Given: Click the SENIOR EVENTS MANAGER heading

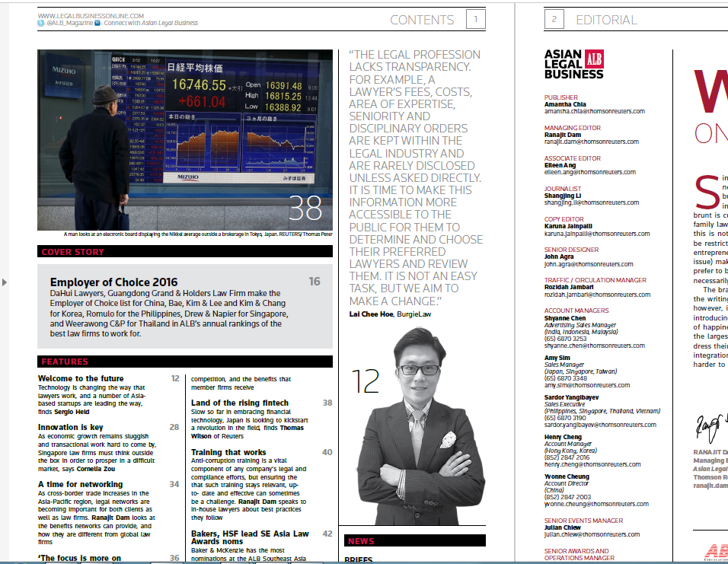Looking at the screenshot, I should 583,521.
